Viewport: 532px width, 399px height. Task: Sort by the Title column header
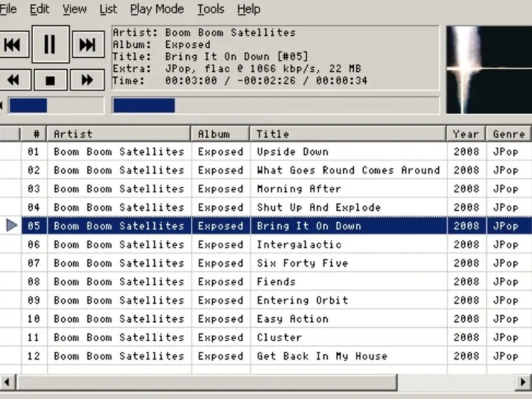pyautogui.click(x=348, y=134)
